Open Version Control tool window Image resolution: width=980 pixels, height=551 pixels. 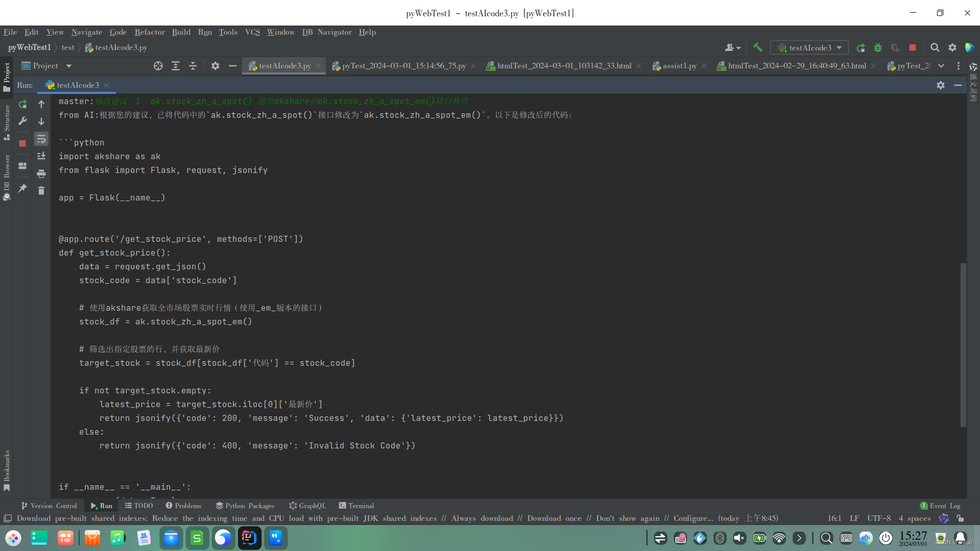(49, 506)
